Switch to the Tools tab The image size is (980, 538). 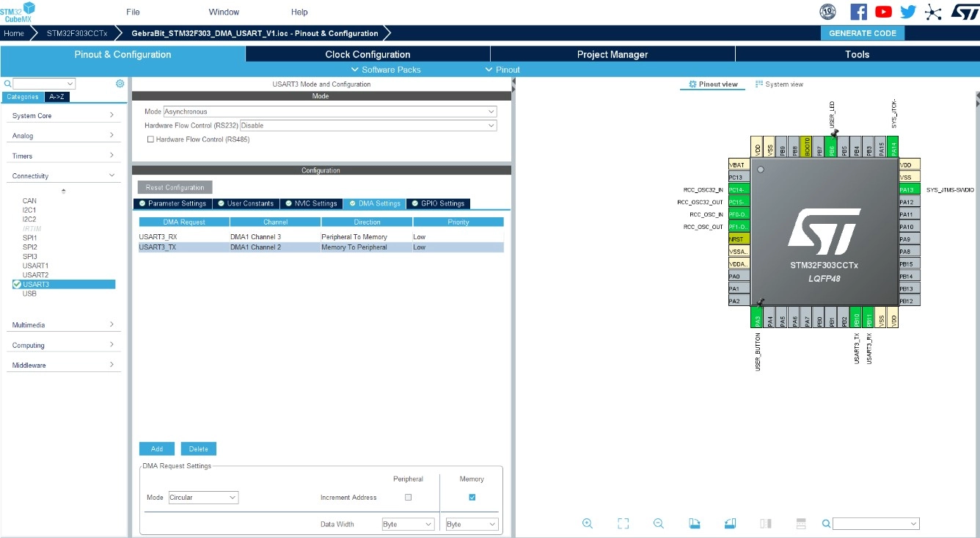[857, 54]
